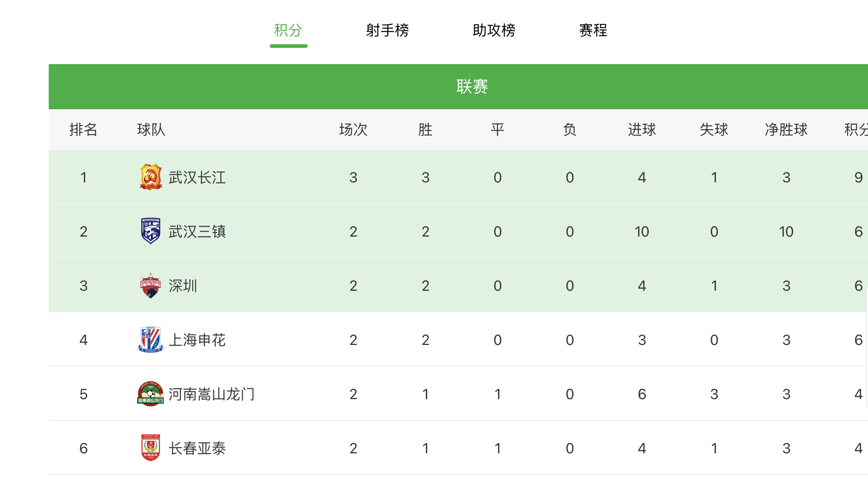Click the Shenzhen (深圳) team badge
The height and width of the screenshot is (484, 868).
pos(151,285)
